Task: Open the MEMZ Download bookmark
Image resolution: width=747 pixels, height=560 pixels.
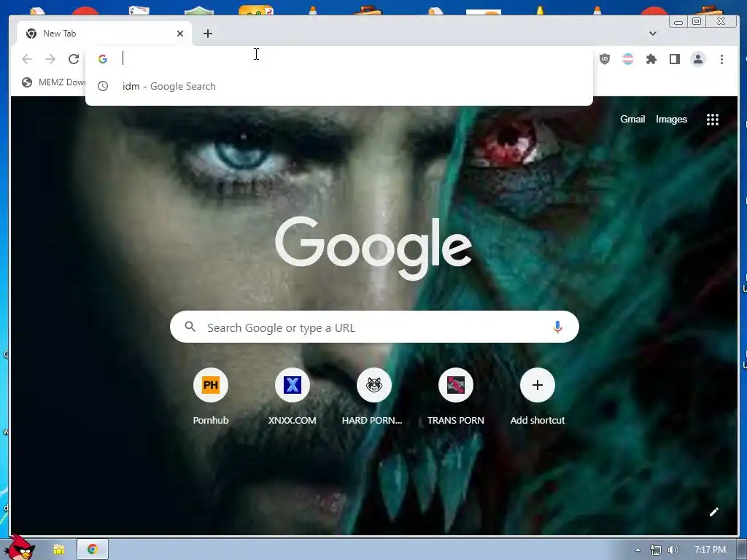Action: click(53, 82)
